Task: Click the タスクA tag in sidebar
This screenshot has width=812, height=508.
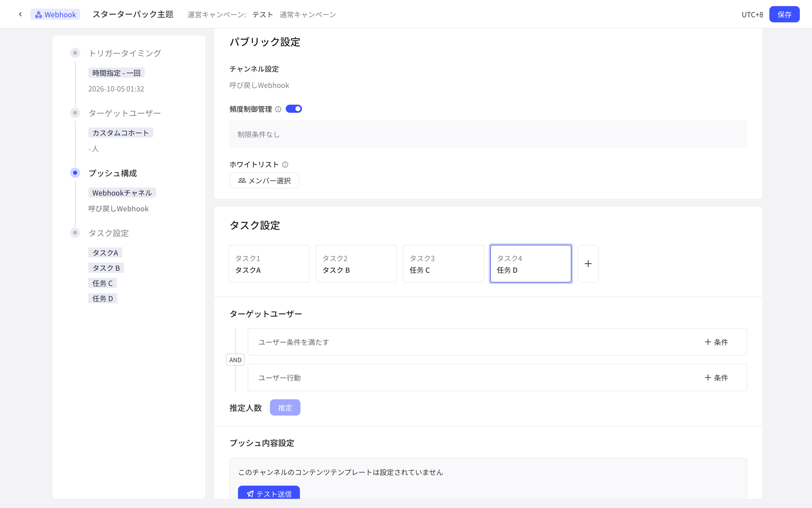Action: tap(105, 253)
